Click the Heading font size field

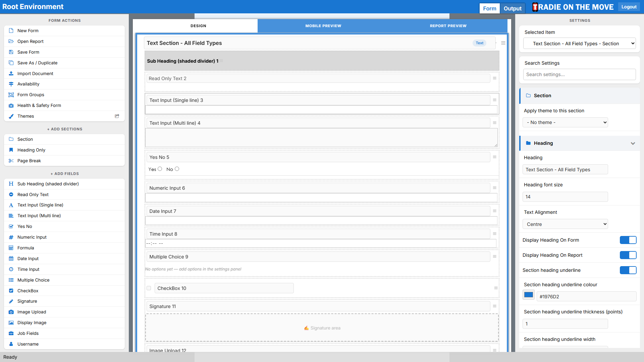point(565,197)
